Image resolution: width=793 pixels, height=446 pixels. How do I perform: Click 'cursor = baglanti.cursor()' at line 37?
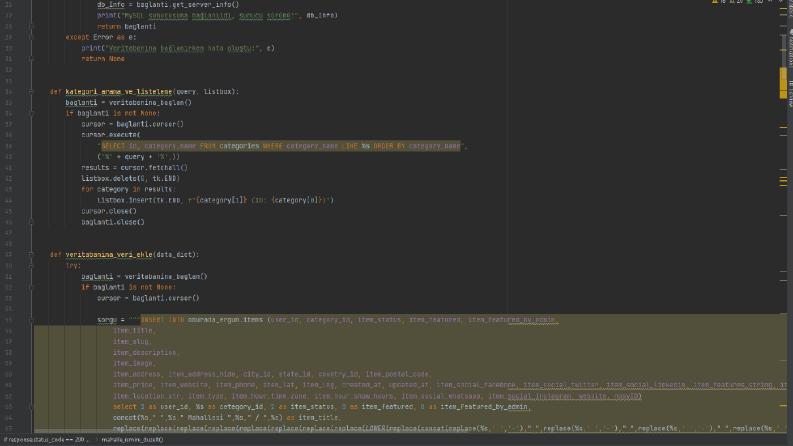coord(133,124)
